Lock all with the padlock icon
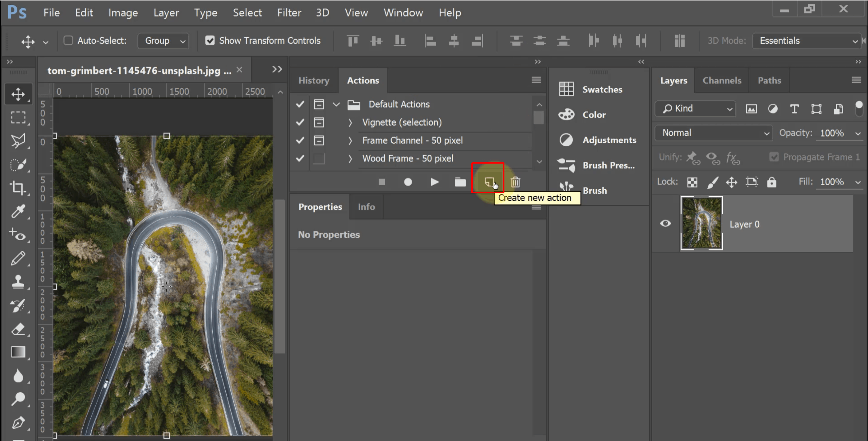868x441 pixels. coord(772,182)
